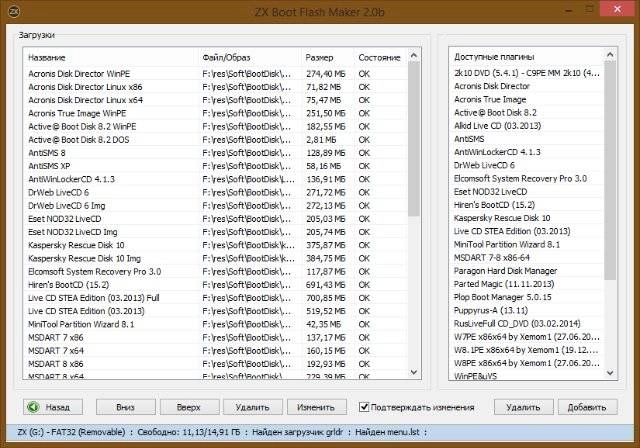Viewport: 640px width, 448px height.
Task: Select 2k10 DVD (5.4.1) plugin
Action: [527, 73]
